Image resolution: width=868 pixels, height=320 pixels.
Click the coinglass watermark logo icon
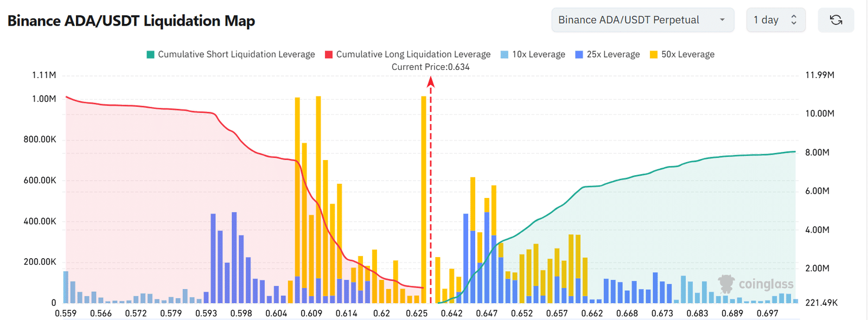point(726,284)
